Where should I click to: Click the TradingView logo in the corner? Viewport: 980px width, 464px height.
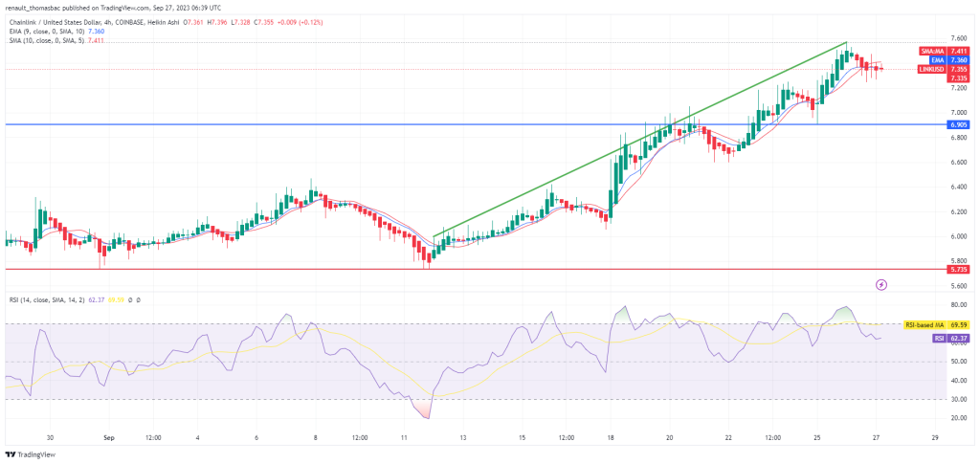[x=29, y=454]
